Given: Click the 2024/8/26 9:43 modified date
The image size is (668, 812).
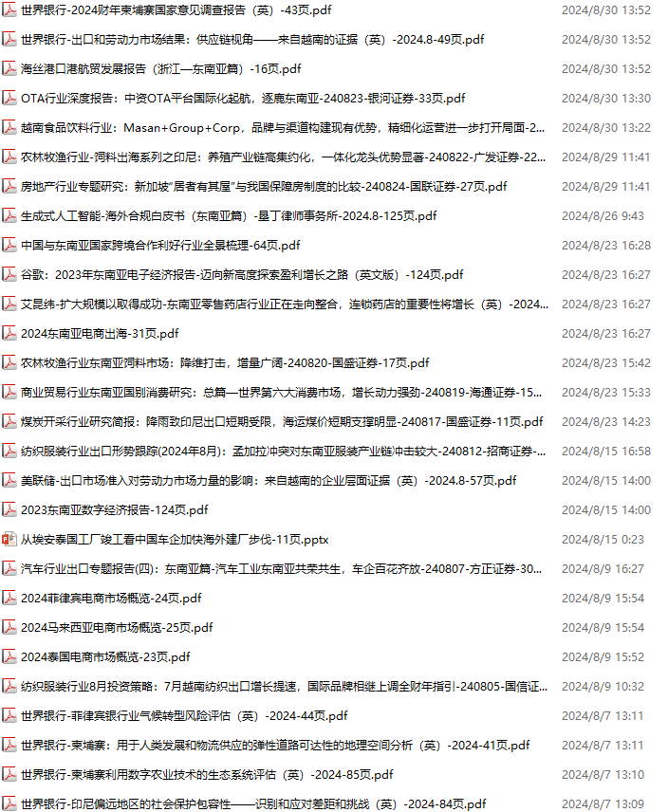Looking at the screenshot, I should tap(603, 216).
